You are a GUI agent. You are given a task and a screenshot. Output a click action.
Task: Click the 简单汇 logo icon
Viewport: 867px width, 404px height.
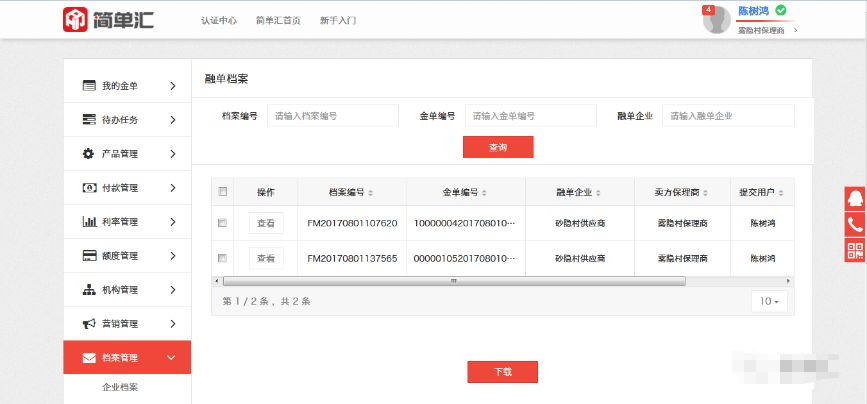click(75, 20)
